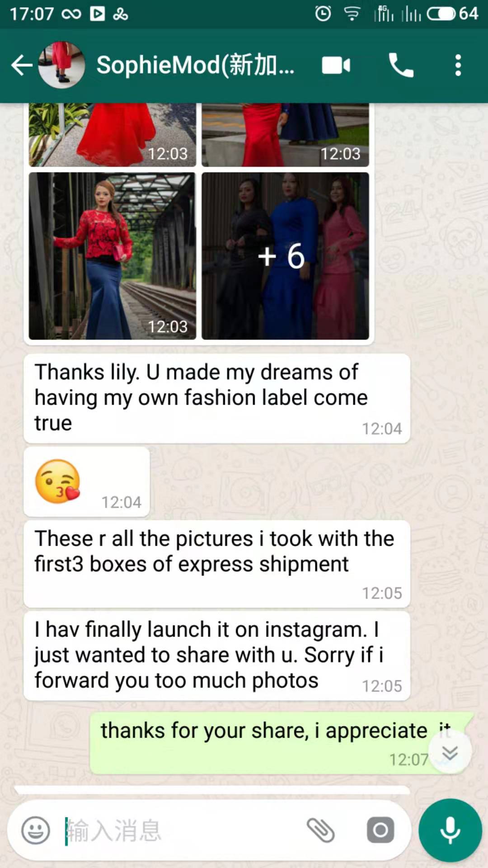This screenshot has height=868, width=488.
Task: Jump to latest messages with double-chevron button
Action: (450, 752)
